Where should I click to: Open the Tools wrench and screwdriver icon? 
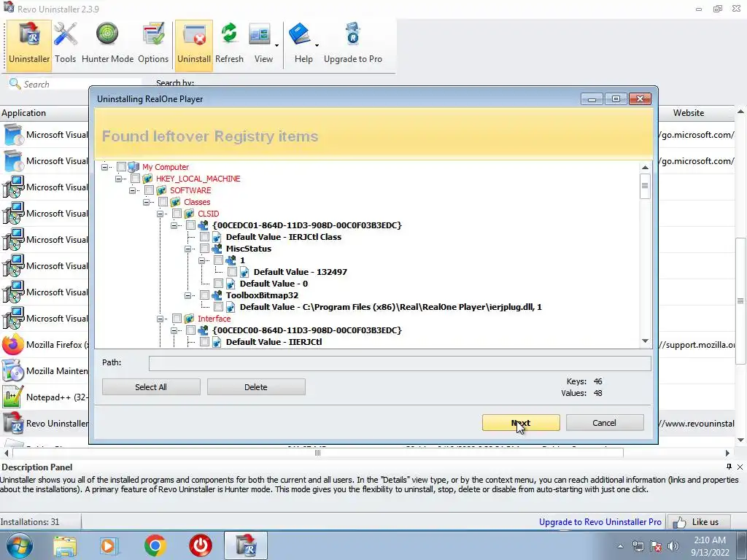65,35
